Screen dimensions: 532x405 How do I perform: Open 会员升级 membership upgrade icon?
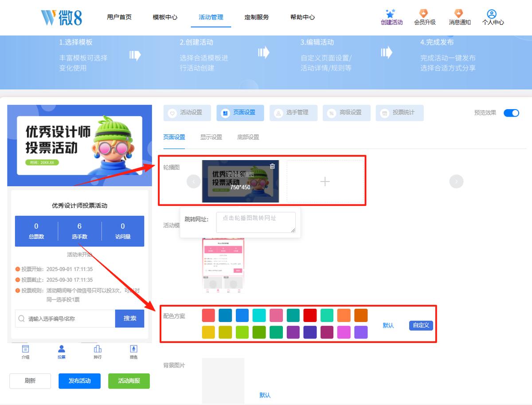pyautogui.click(x=424, y=14)
